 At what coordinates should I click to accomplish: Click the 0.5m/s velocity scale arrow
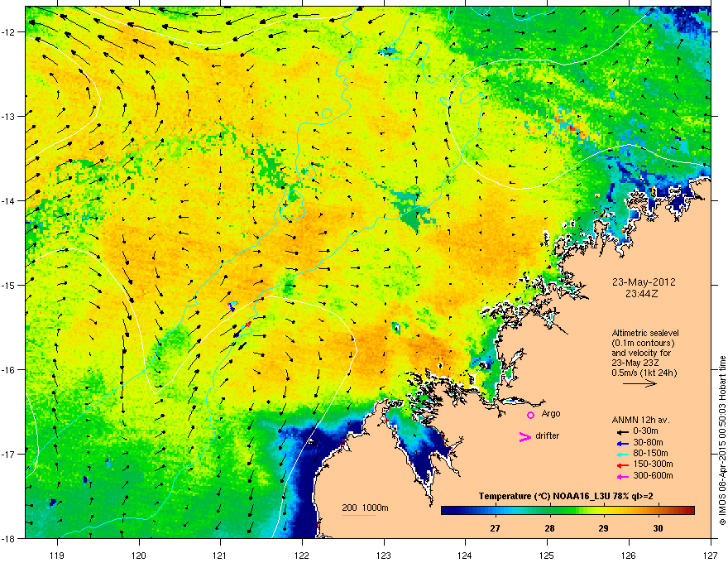pyautogui.click(x=639, y=383)
